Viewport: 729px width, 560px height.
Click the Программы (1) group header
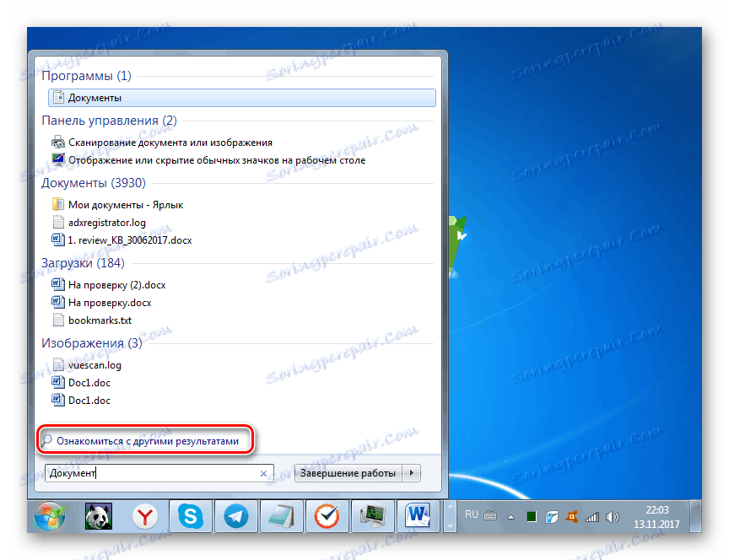86,75
